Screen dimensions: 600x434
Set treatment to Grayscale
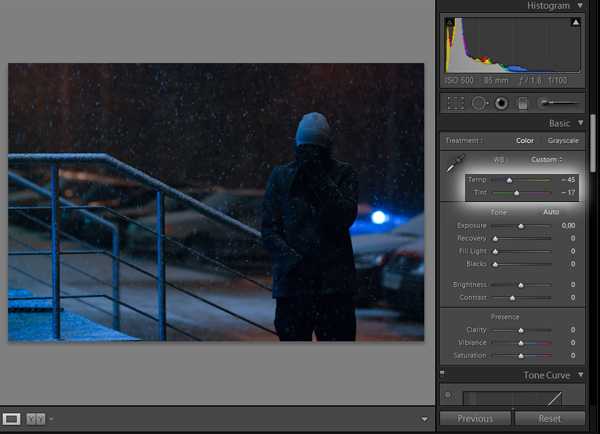(563, 141)
